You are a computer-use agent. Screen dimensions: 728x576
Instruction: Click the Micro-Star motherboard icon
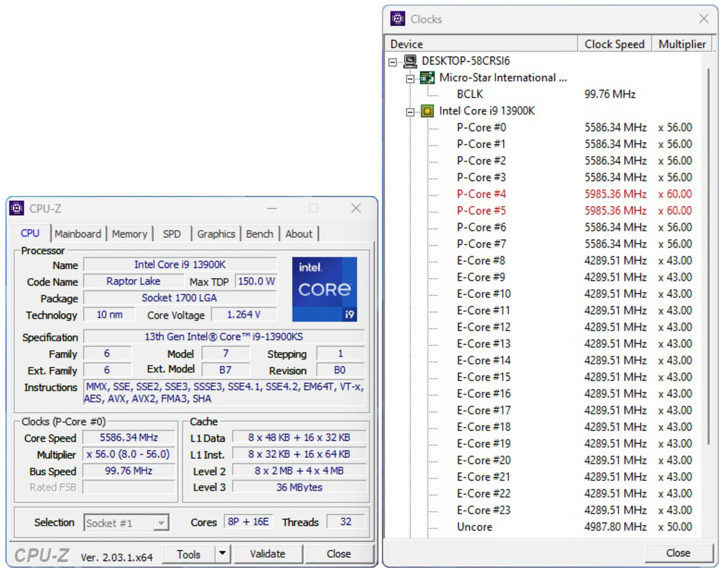427,78
